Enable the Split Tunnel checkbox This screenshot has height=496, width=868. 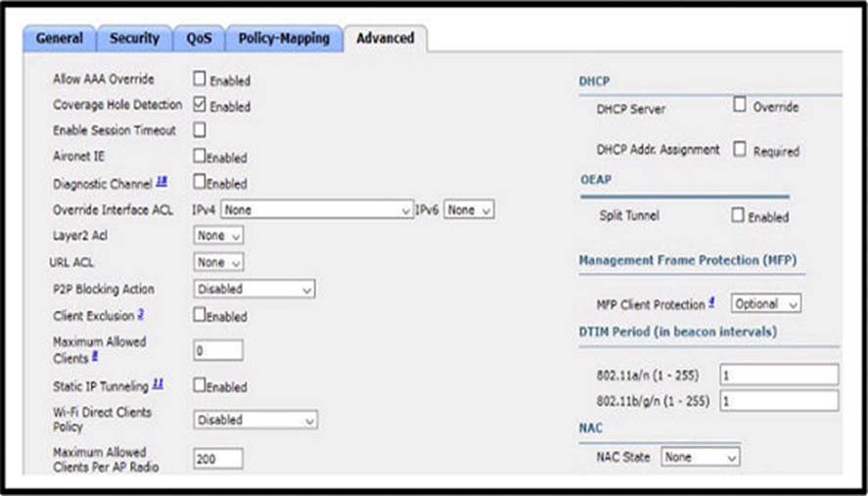[x=737, y=215]
